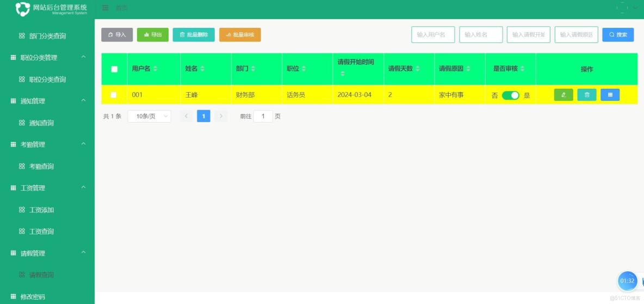Click the 搜索 search button

(618, 35)
